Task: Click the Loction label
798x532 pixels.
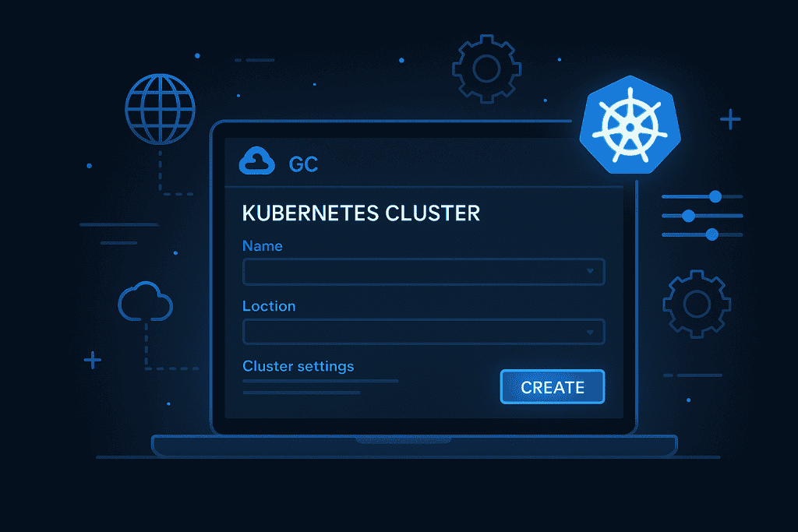Action: 269,305
